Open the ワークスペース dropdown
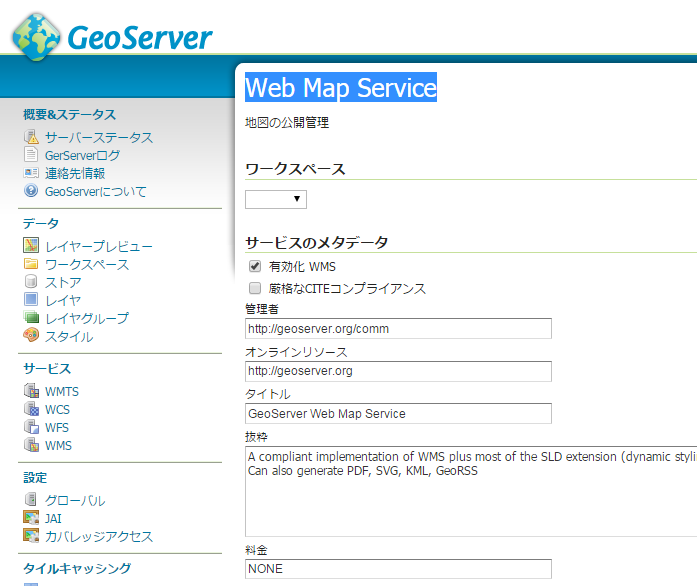 coord(276,199)
